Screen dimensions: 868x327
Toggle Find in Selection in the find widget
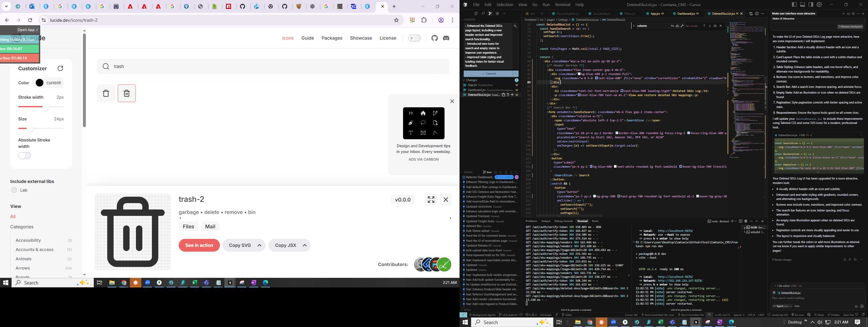point(715,26)
